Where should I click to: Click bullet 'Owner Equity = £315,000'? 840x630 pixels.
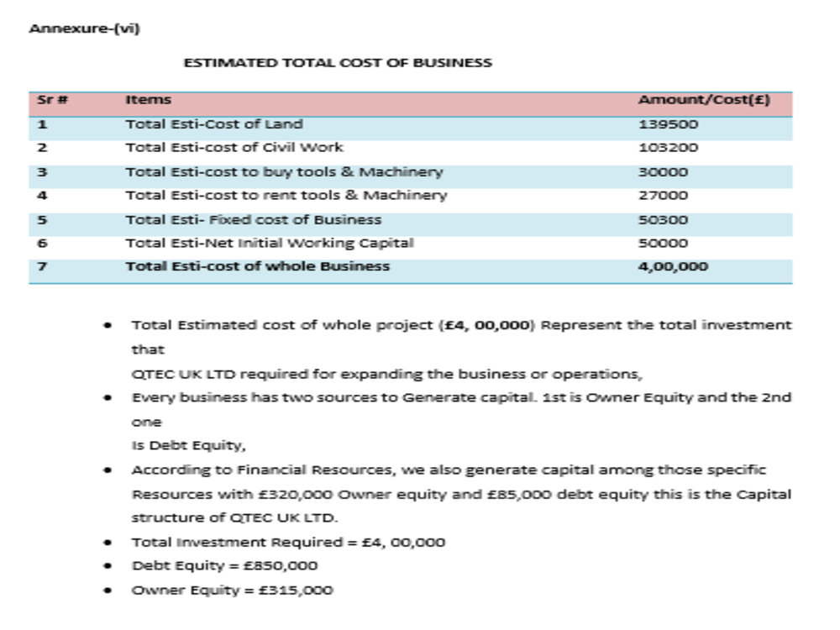point(232,591)
